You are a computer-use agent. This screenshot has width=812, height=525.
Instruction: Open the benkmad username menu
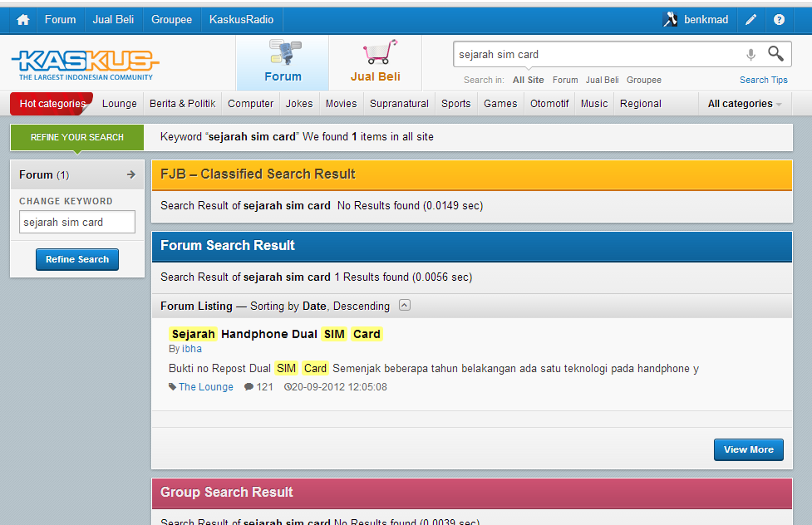[706, 20]
